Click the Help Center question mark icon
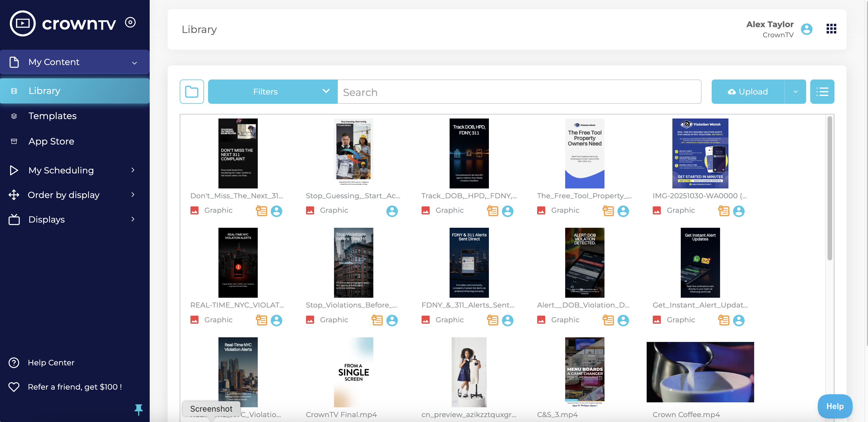 click(14, 362)
